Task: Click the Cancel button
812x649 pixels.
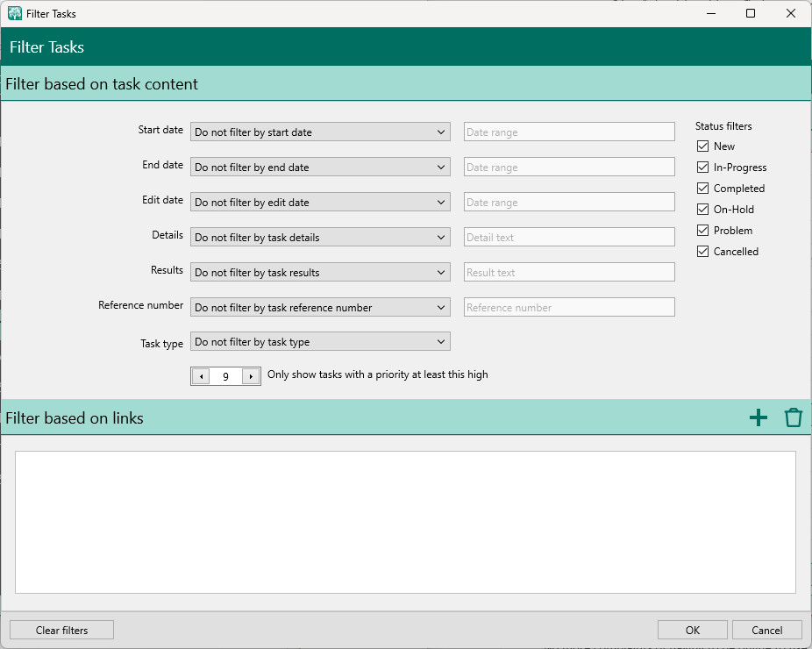Action: click(767, 630)
